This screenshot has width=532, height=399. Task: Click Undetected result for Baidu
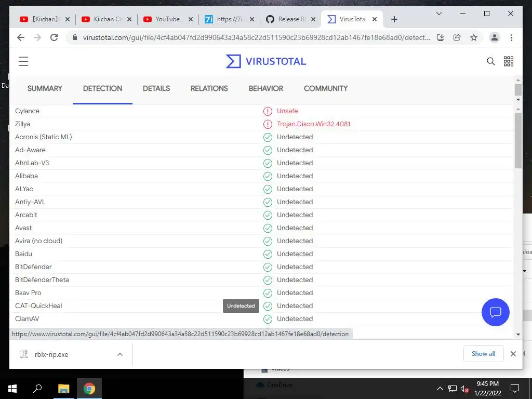pos(295,254)
